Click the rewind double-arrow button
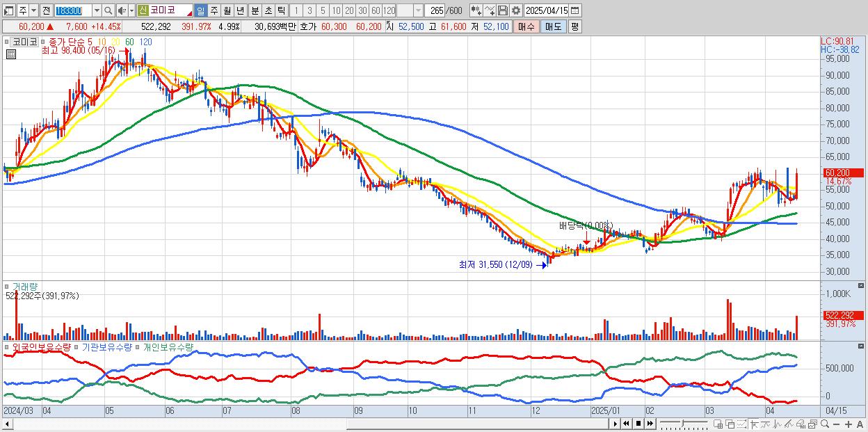This screenshot has height=432, width=868. click(626, 424)
